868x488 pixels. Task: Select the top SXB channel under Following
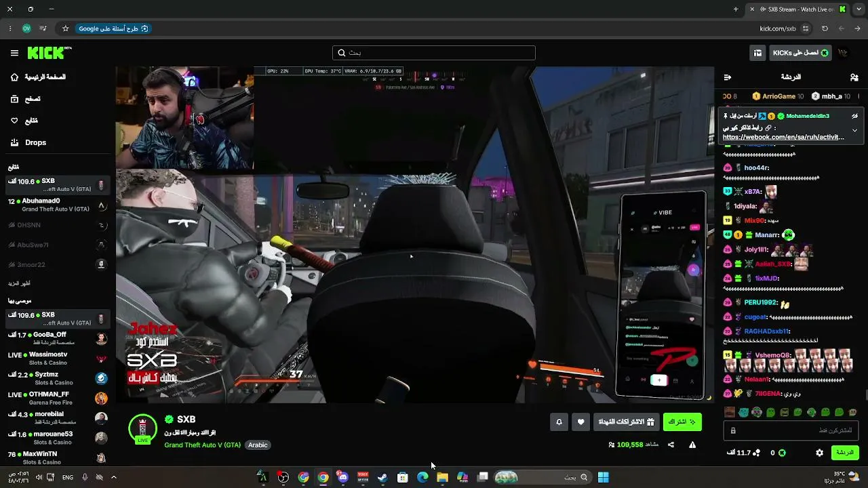click(57, 185)
